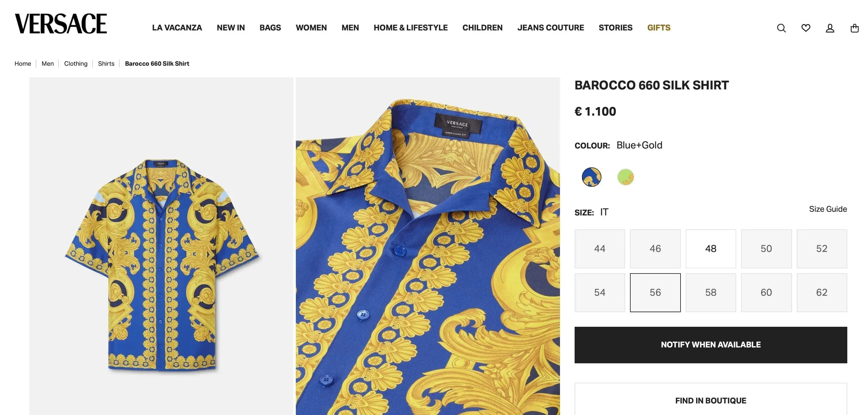Open the HOME & LIFESTYLE menu
Image resolution: width=868 pixels, height=415 pixels.
click(x=410, y=28)
